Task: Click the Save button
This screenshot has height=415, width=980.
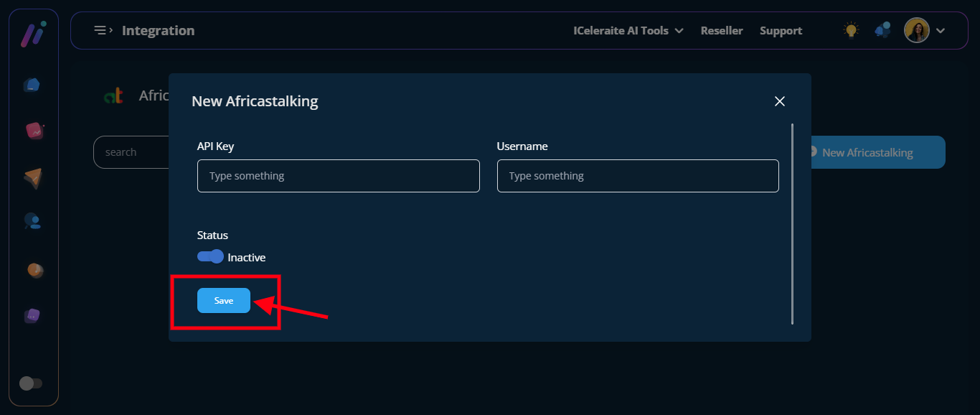Action: coord(224,301)
